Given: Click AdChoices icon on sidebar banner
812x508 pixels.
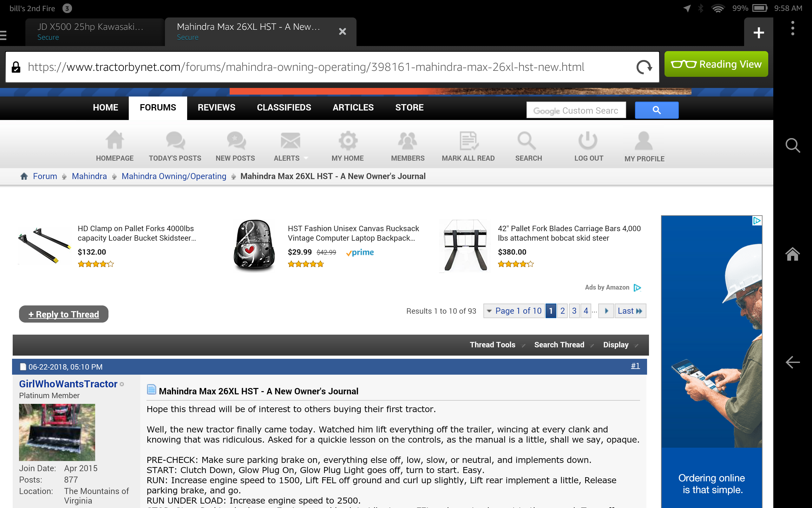Looking at the screenshot, I should point(757,221).
